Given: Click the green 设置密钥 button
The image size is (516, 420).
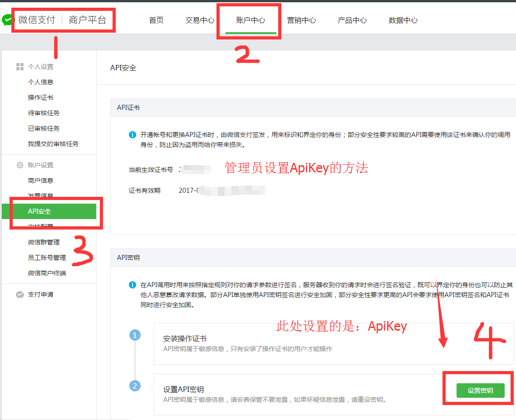Looking at the screenshot, I should click(x=481, y=391).
